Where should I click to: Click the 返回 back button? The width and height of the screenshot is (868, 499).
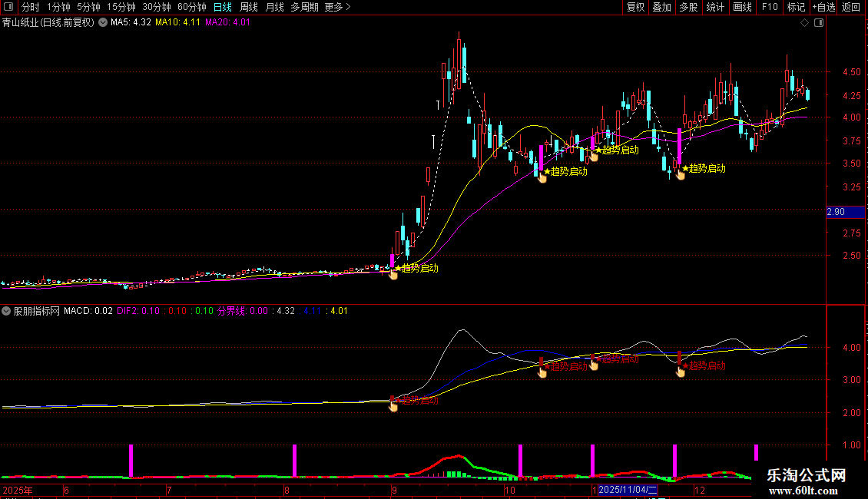point(851,7)
